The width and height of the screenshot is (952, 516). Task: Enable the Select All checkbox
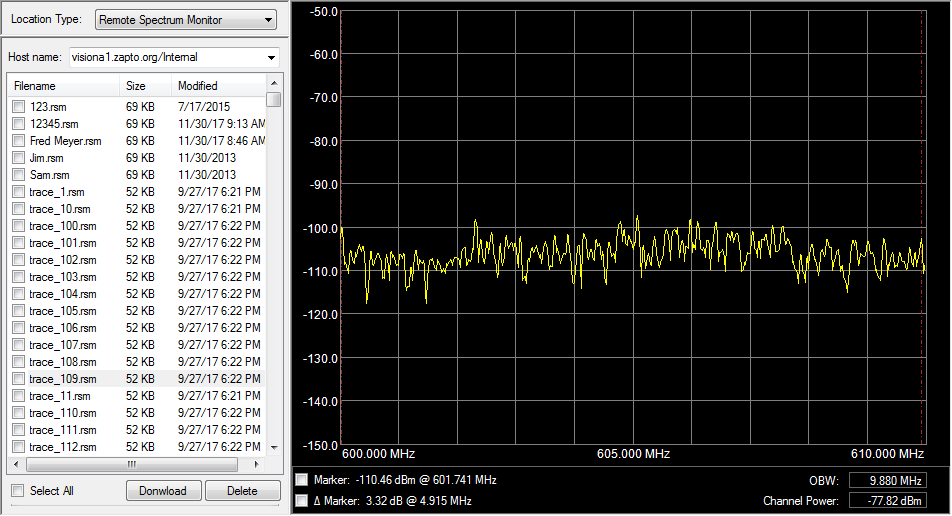pos(18,491)
